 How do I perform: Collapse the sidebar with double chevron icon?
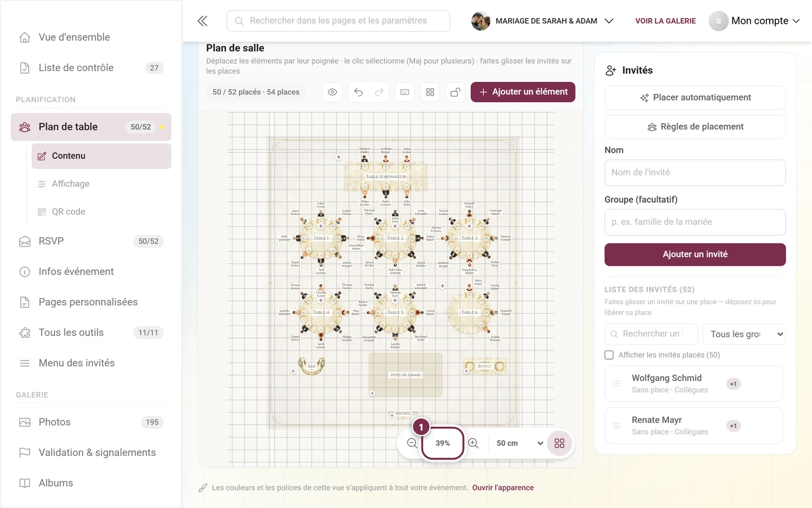pos(202,21)
